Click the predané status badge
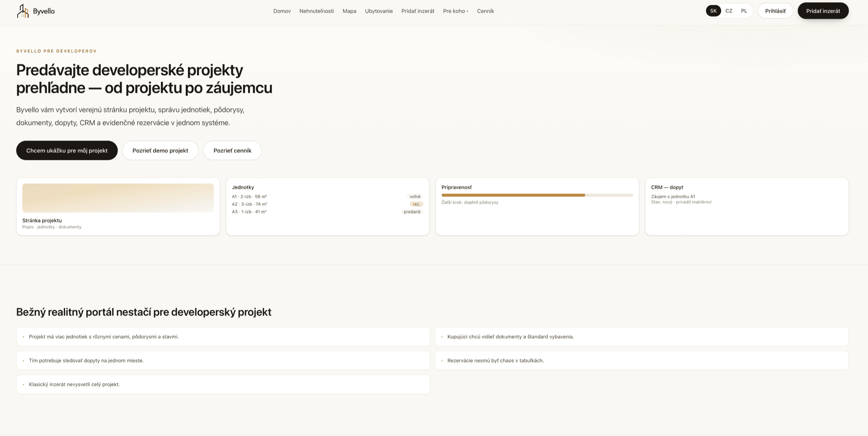Viewport: 868px width, 436px height. click(412, 211)
